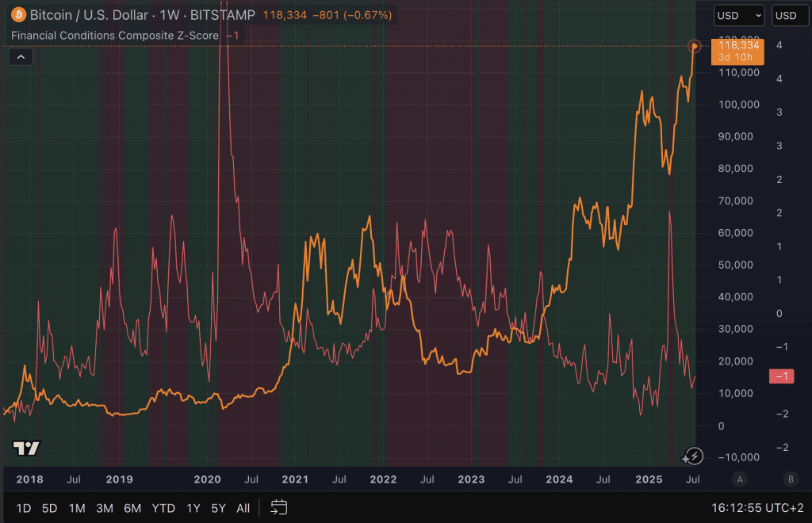Click the 50,000 price axis label
This screenshot has width=812, height=523.
pyautogui.click(x=735, y=265)
